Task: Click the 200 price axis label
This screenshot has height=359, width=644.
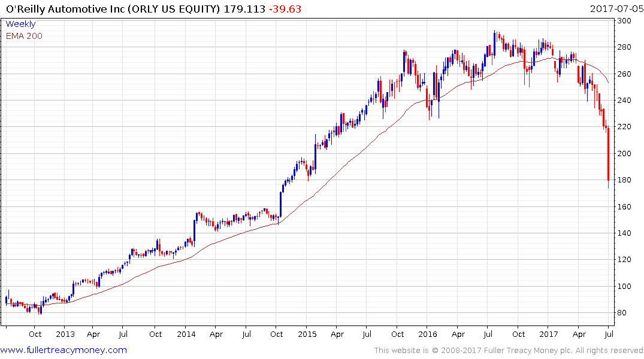Action: (x=624, y=153)
